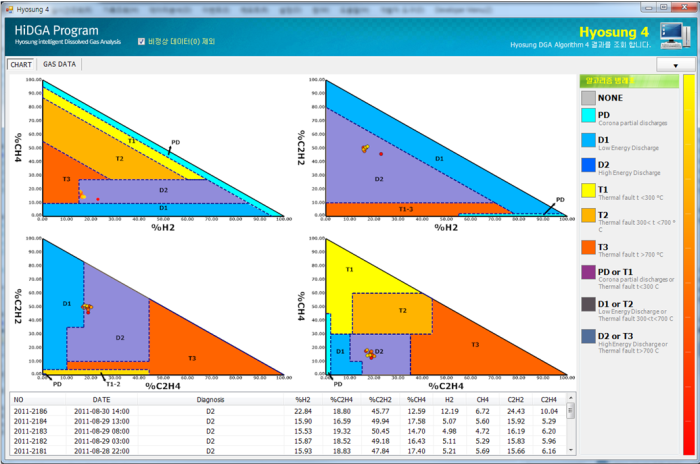
Task: Click the table scroll up arrow
Action: pos(571,397)
